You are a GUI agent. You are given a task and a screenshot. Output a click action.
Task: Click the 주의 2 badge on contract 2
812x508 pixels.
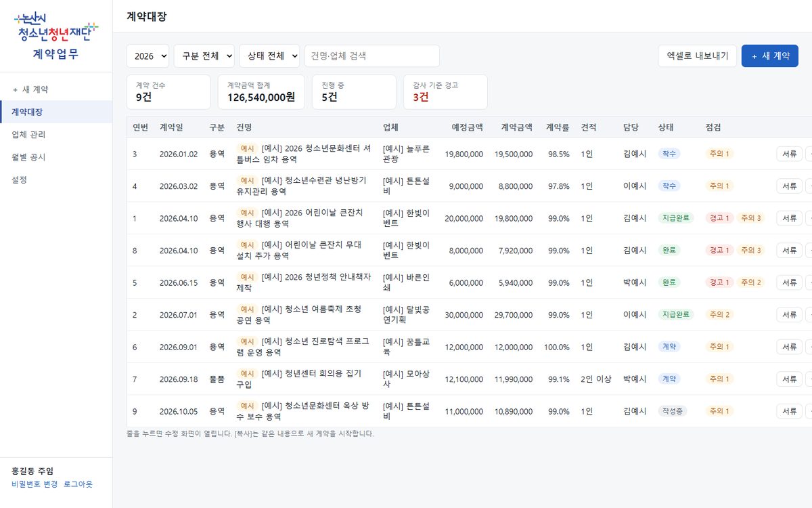[x=719, y=314]
